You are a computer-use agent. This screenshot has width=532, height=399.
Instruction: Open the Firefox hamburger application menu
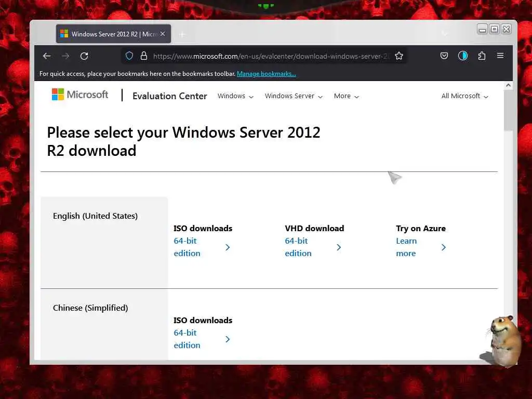pyautogui.click(x=500, y=55)
